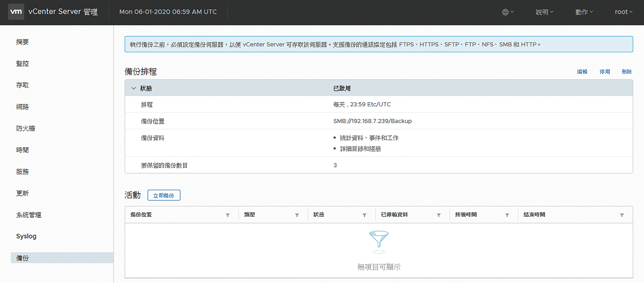Open the 網路 settings page
Viewport: 644px width, 283px height.
(x=22, y=107)
